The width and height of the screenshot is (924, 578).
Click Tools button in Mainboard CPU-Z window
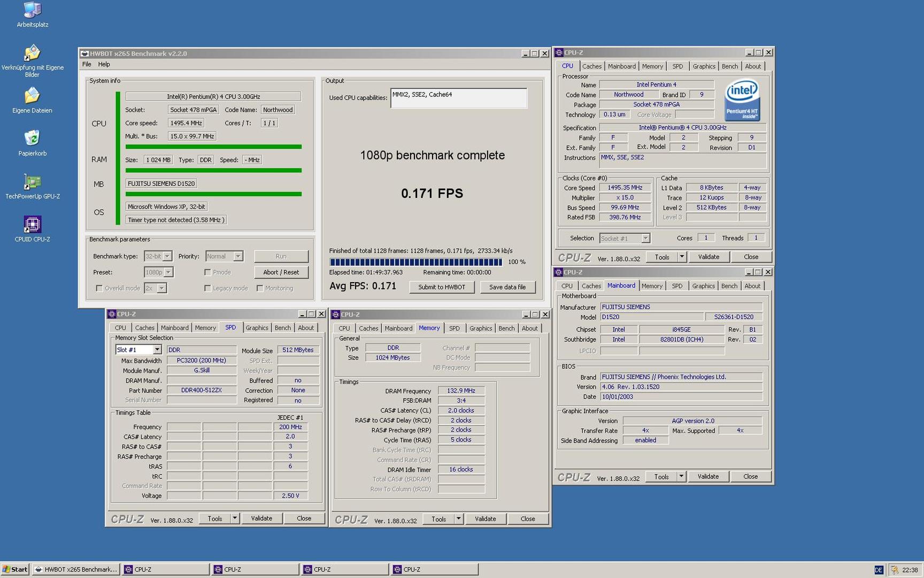pyautogui.click(x=661, y=477)
